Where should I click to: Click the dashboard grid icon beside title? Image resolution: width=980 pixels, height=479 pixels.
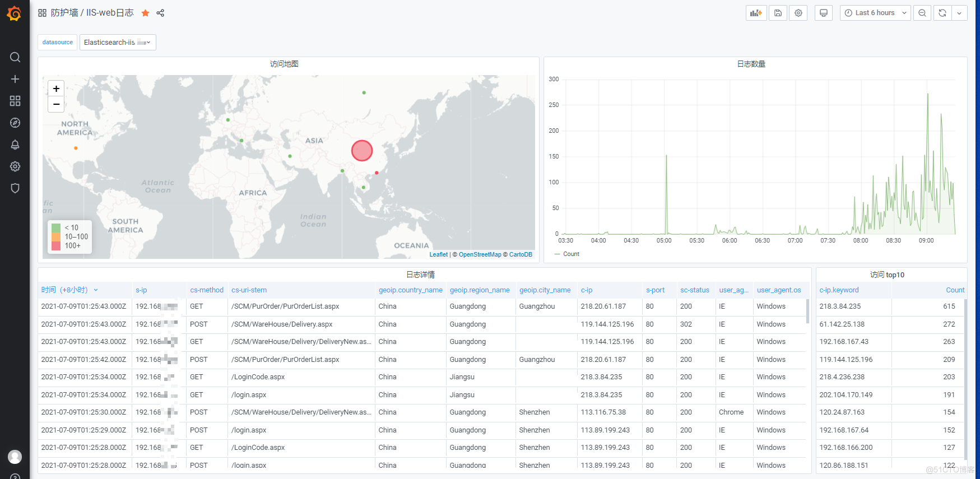pyautogui.click(x=42, y=13)
